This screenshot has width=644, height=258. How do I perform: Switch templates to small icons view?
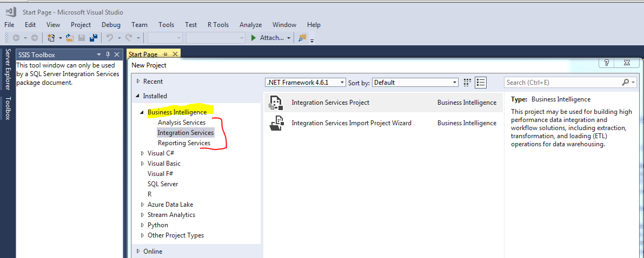coord(467,83)
